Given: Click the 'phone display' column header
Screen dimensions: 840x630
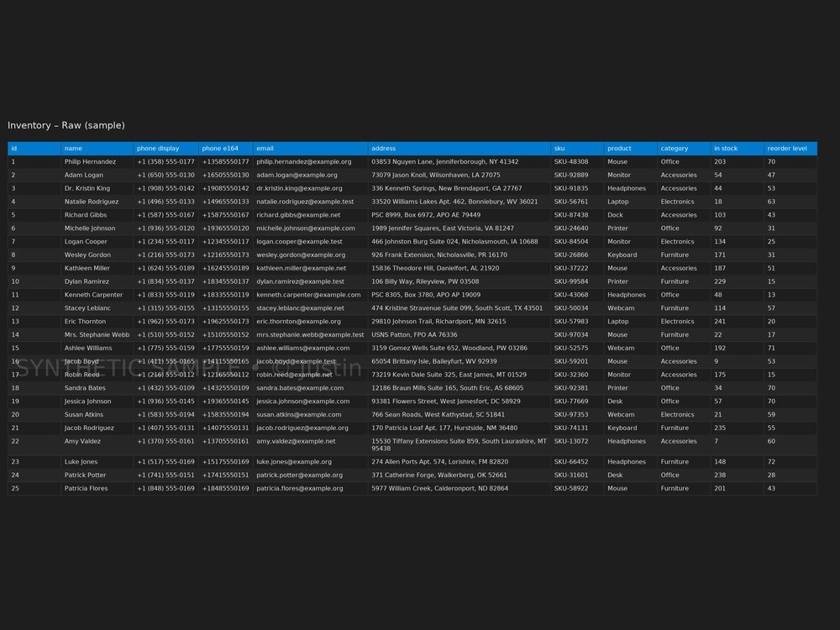Looking at the screenshot, I should coord(166,149).
